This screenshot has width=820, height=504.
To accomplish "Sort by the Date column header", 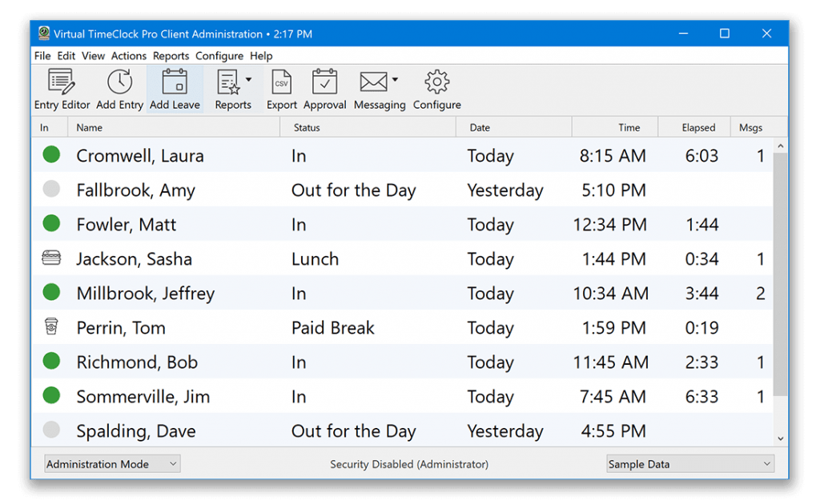I will [x=513, y=127].
